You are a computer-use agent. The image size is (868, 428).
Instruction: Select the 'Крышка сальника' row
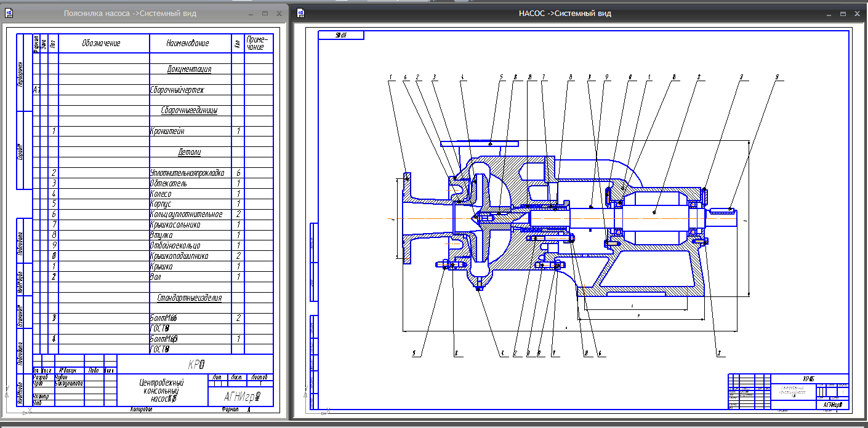click(x=175, y=224)
